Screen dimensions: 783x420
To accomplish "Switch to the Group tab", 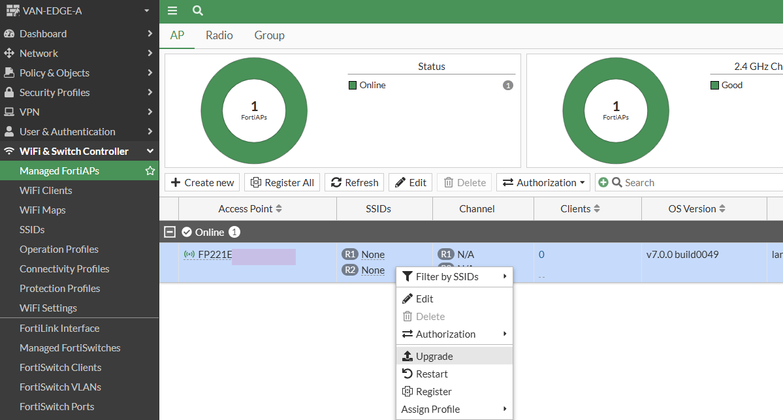I will point(269,35).
